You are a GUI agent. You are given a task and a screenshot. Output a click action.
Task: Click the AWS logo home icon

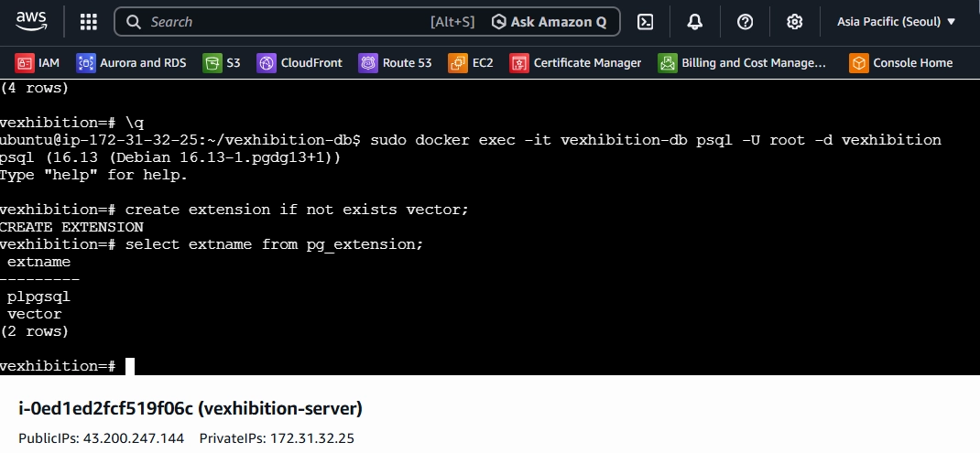click(x=31, y=21)
